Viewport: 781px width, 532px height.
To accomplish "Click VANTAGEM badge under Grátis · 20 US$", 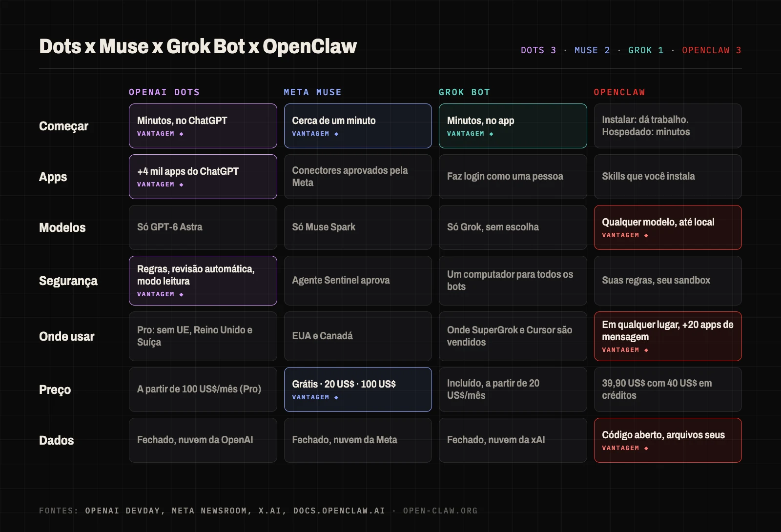I will [315, 397].
